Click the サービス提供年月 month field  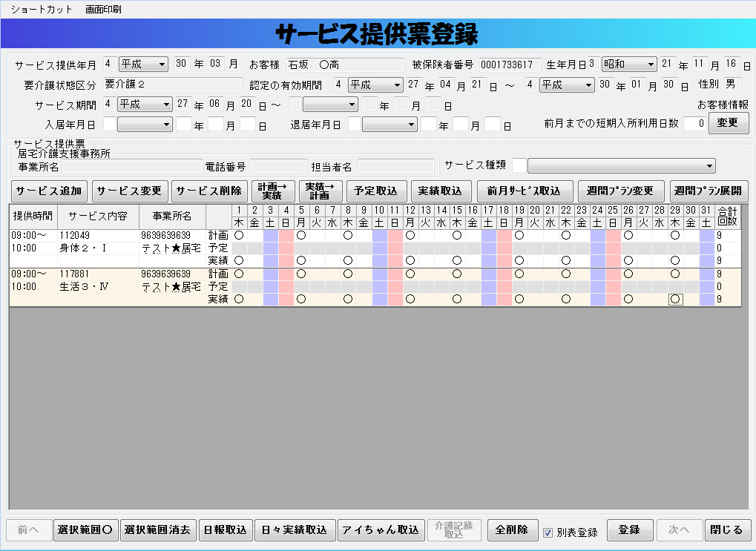(216, 64)
